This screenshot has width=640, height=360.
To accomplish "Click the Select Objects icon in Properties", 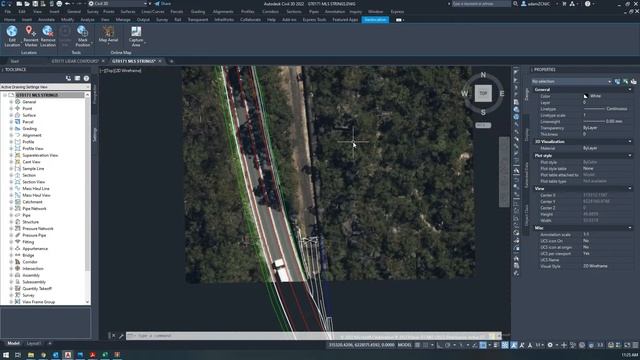I will pyautogui.click(x=625, y=82).
